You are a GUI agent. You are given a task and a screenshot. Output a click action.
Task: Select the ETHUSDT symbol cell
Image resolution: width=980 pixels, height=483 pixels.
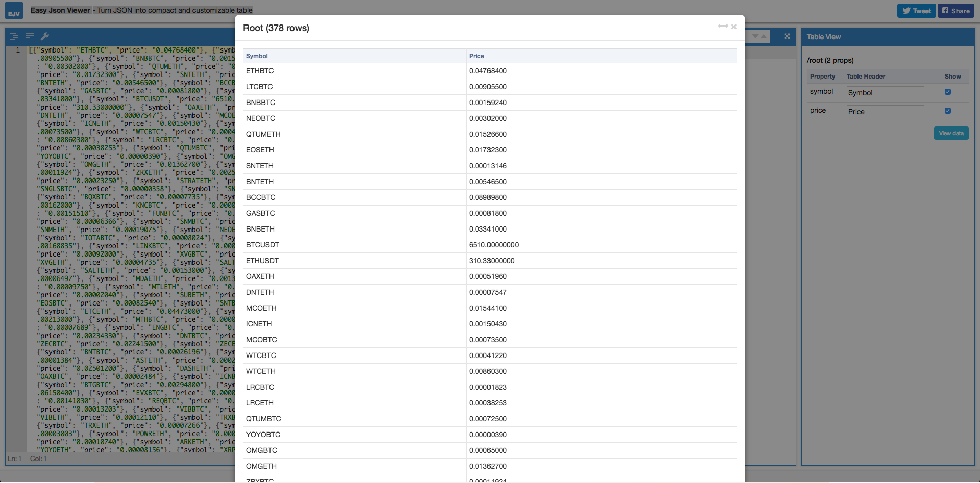tap(355, 261)
